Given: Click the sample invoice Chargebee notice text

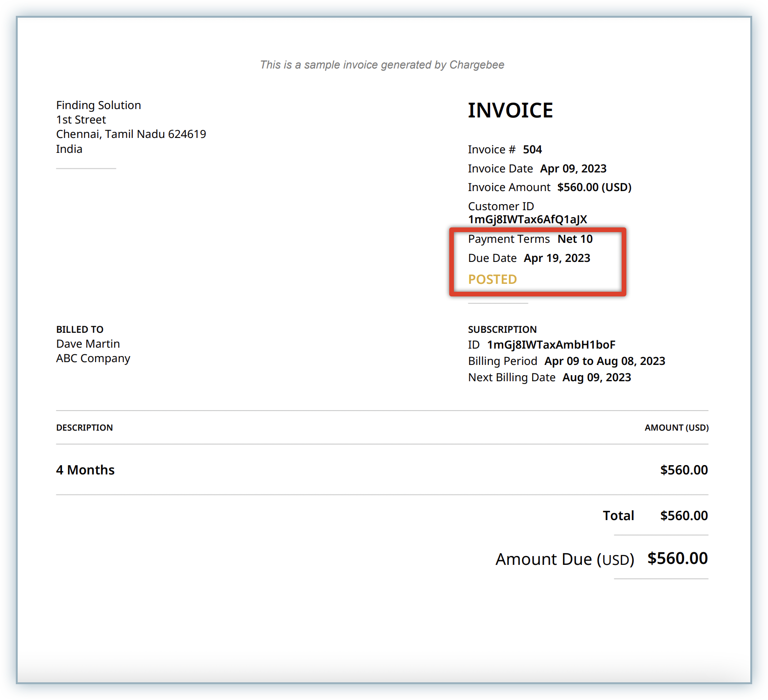Looking at the screenshot, I should pyautogui.click(x=382, y=65).
